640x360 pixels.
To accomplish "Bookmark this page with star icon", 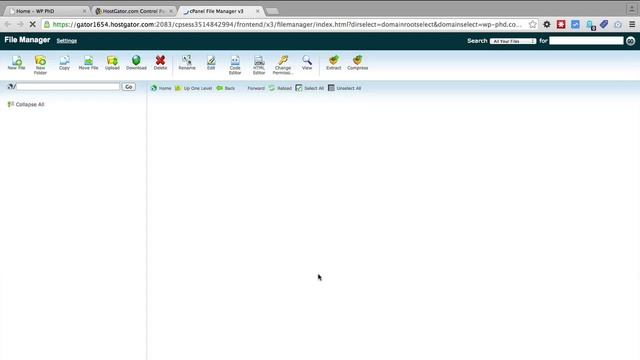I will tap(533, 24).
